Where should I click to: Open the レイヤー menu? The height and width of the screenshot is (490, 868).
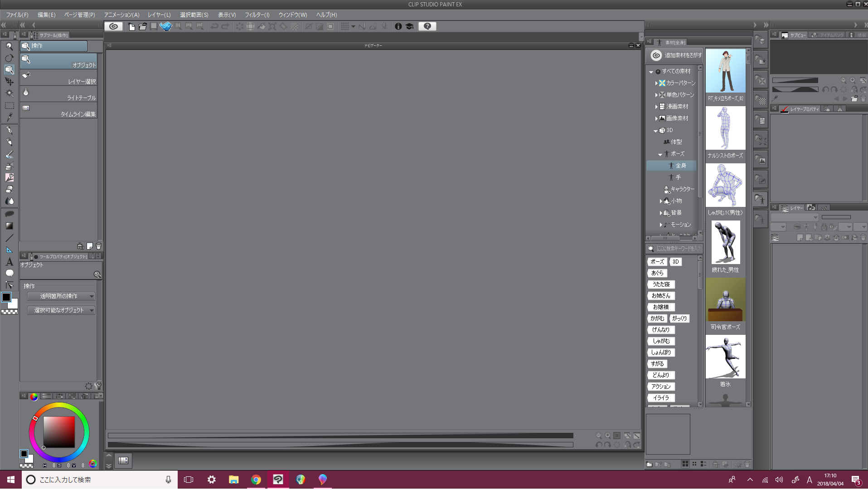159,15
